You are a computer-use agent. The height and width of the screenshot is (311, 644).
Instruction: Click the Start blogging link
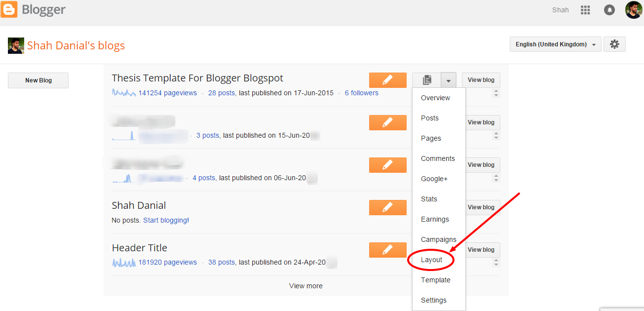click(x=165, y=220)
